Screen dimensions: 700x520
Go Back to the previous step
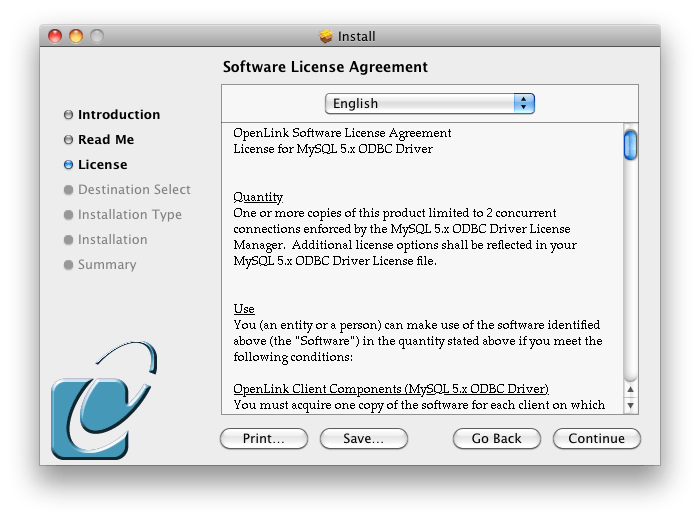(x=496, y=438)
